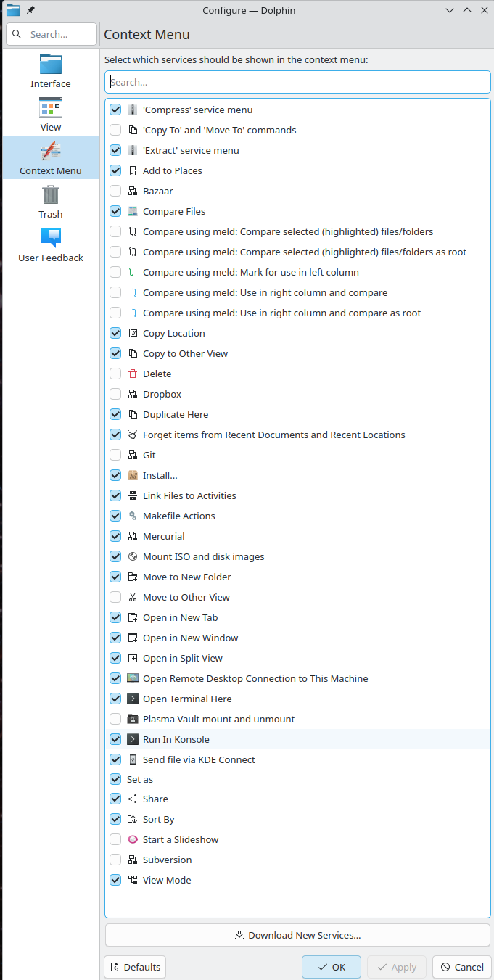Open the title bar down-arrow menu
494x980 pixels.
click(450, 10)
